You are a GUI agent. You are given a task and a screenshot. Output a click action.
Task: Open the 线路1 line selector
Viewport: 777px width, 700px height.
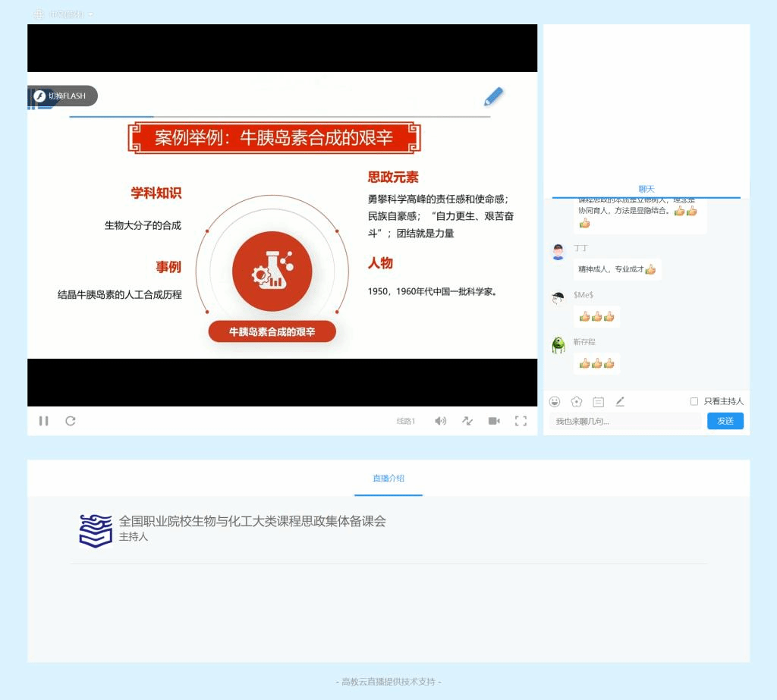tap(406, 421)
